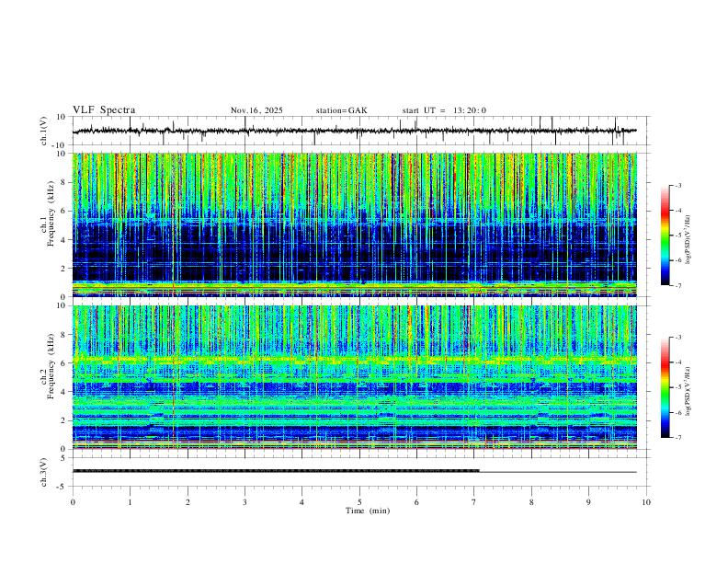Screen dimensions: 728x563
Task: Click the ch.1 spectrogram plot
Action: coord(355,224)
